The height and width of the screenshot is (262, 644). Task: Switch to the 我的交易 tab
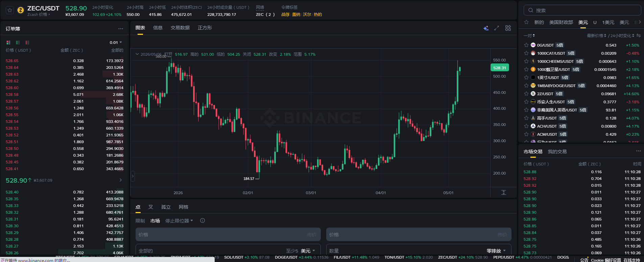[x=557, y=152]
